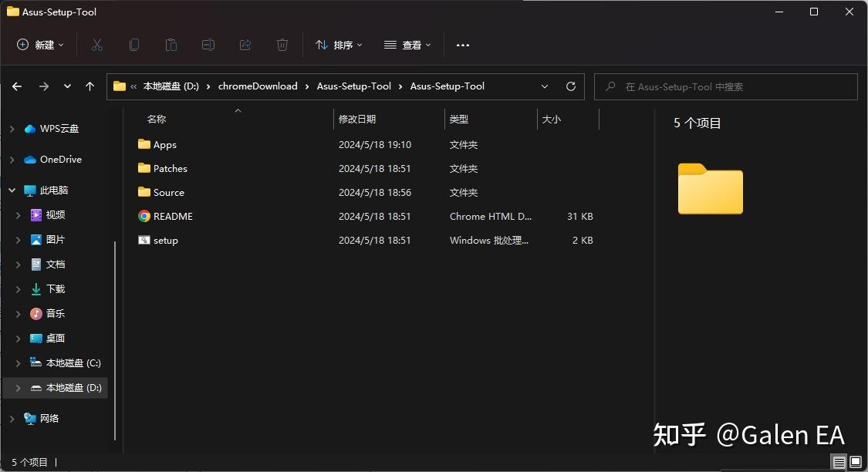This screenshot has height=472, width=868.
Task: Click the 31 KB size cell
Action: tap(579, 217)
